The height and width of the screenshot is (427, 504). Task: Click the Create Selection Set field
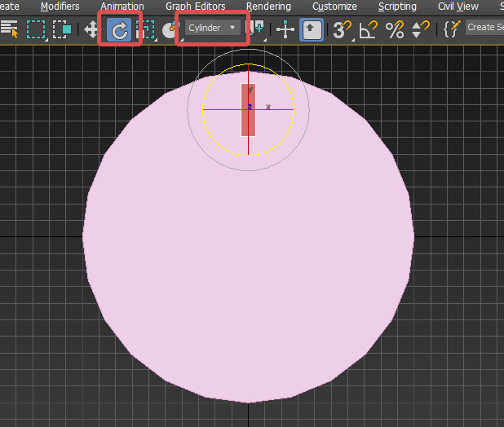(484, 28)
